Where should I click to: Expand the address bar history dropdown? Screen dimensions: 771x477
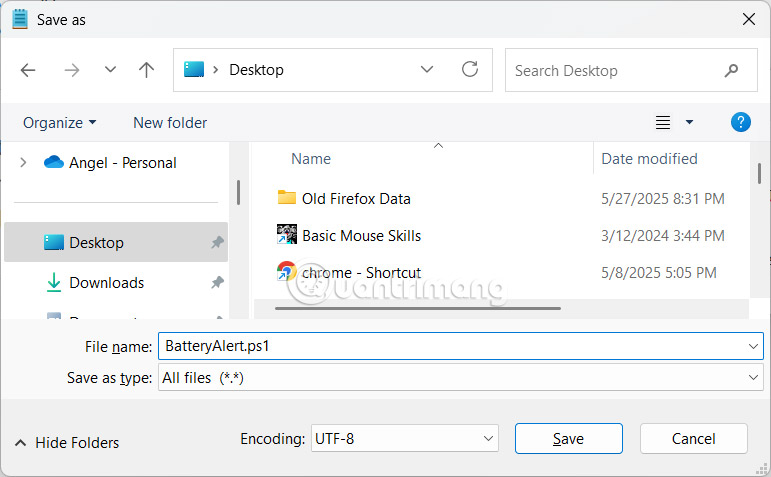tap(427, 69)
